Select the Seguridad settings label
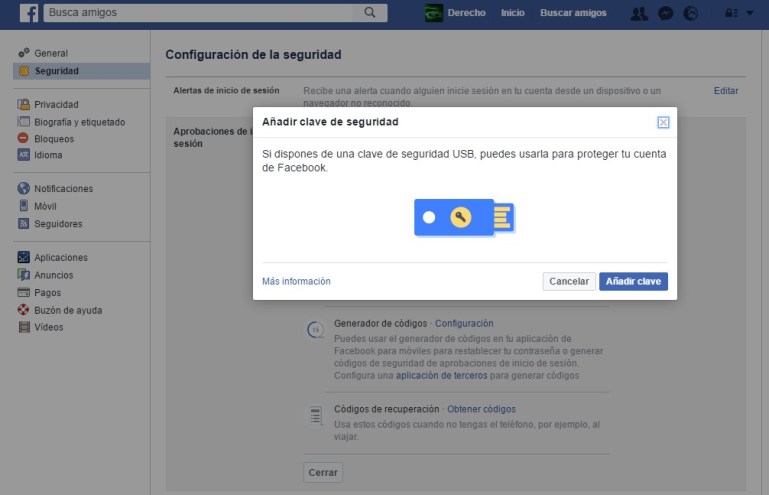Viewport: 769px width, 495px height. (56, 71)
